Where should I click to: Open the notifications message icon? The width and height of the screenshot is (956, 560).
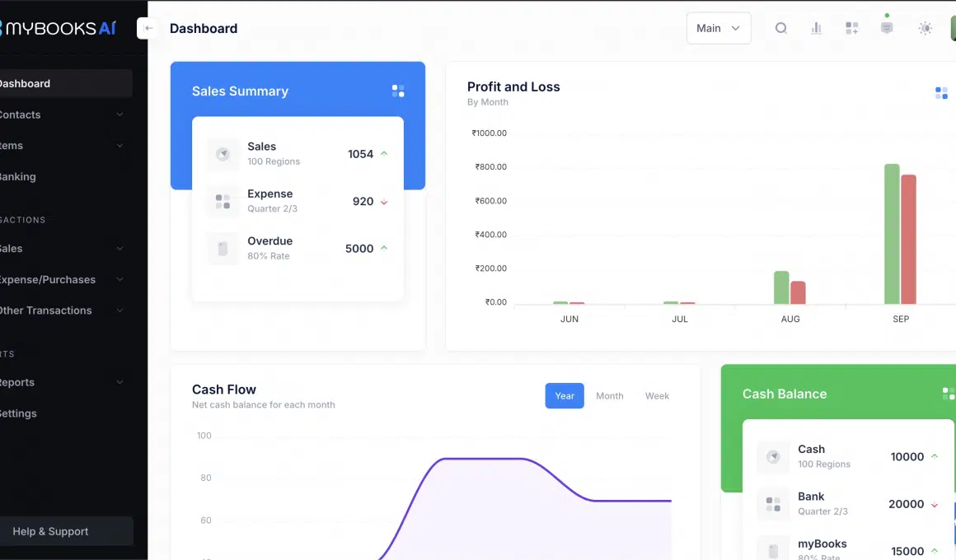887,28
